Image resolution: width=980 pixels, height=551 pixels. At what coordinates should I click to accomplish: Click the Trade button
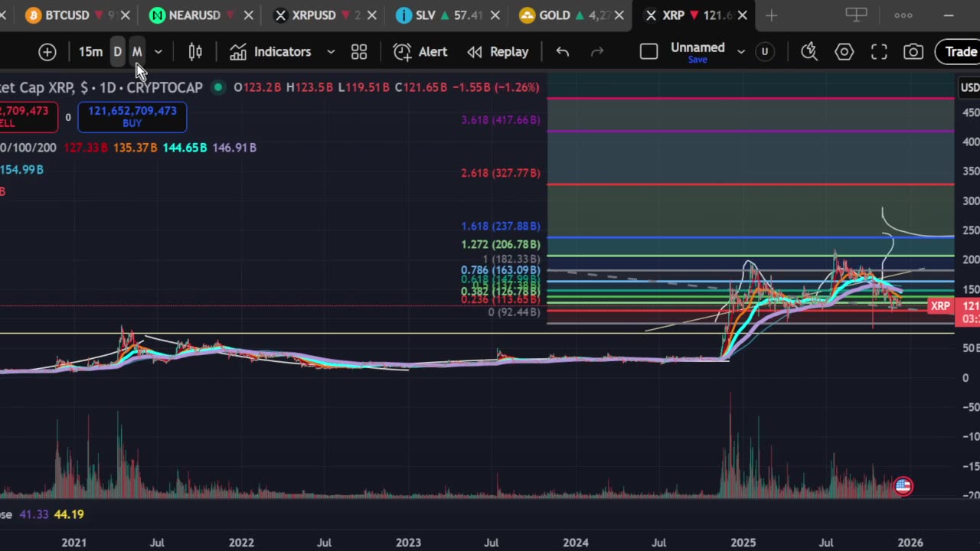[x=959, y=52]
